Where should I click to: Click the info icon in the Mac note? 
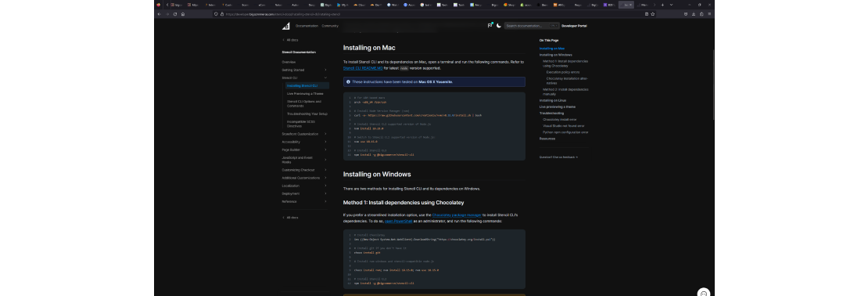click(x=348, y=81)
